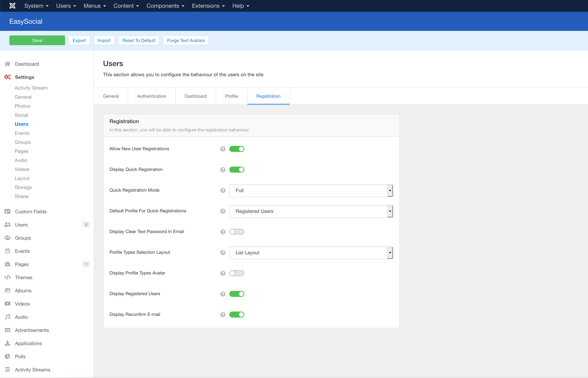Open Default Profile For Quick Registrations dropdown
This screenshot has width=588, height=378.
311,211
